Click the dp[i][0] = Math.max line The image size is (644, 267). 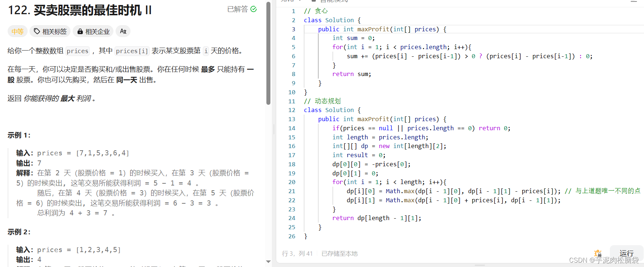454,191
